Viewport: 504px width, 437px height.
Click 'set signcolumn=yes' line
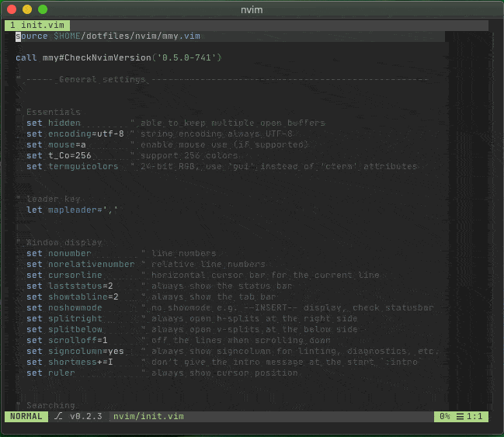click(x=233, y=352)
